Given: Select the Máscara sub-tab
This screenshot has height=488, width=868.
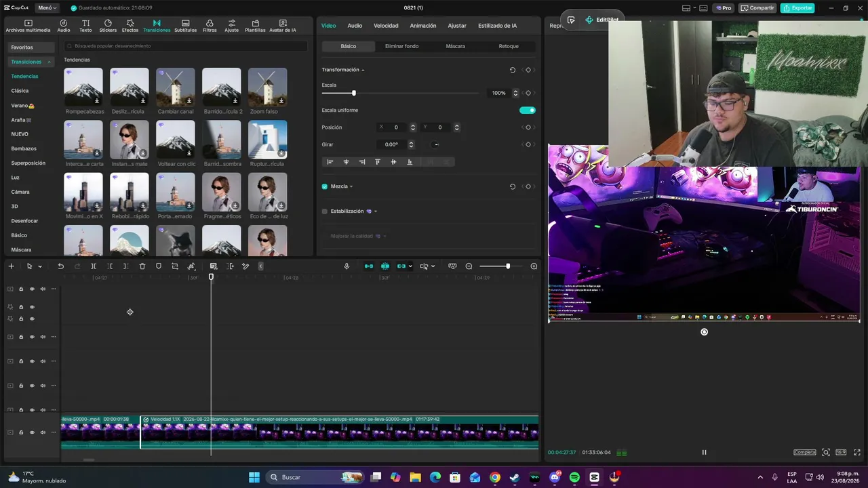Looking at the screenshot, I should click(x=455, y=46).
